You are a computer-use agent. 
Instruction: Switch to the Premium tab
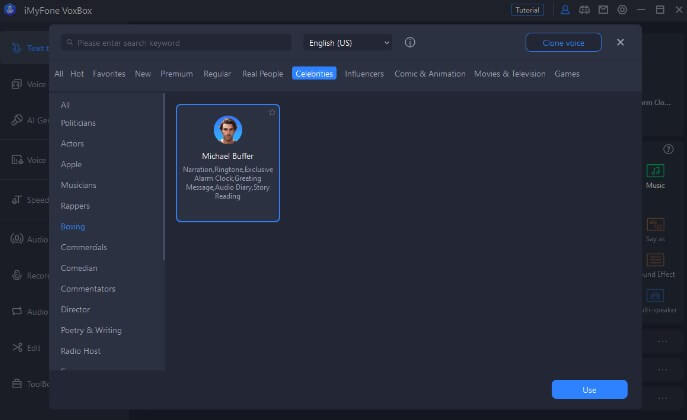pos(177,74)
